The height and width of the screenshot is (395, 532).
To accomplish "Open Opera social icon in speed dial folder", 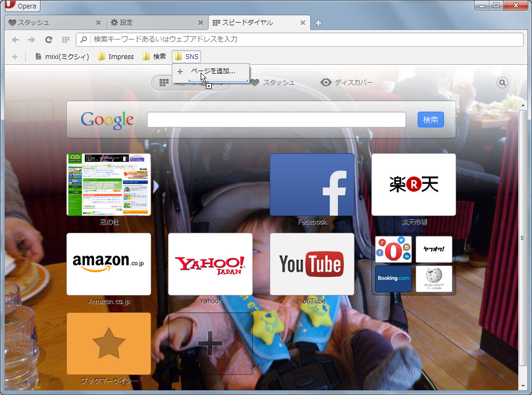I will click(x=393, y=250).
